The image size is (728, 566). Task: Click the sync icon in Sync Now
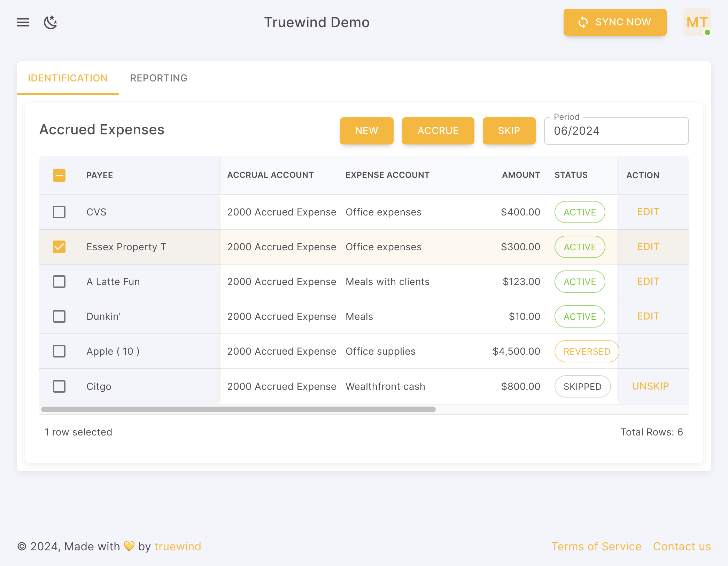pos(583,22)
